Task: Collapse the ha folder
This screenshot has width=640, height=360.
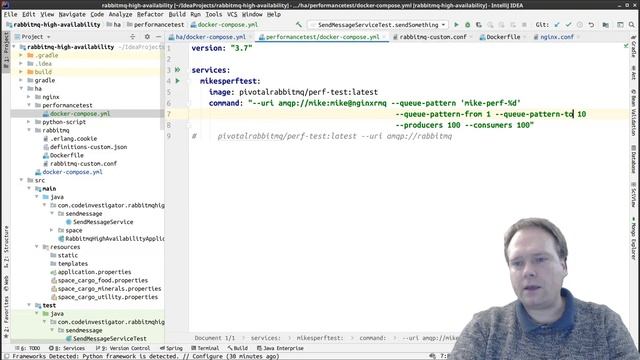Action: (x=21, y=89)
